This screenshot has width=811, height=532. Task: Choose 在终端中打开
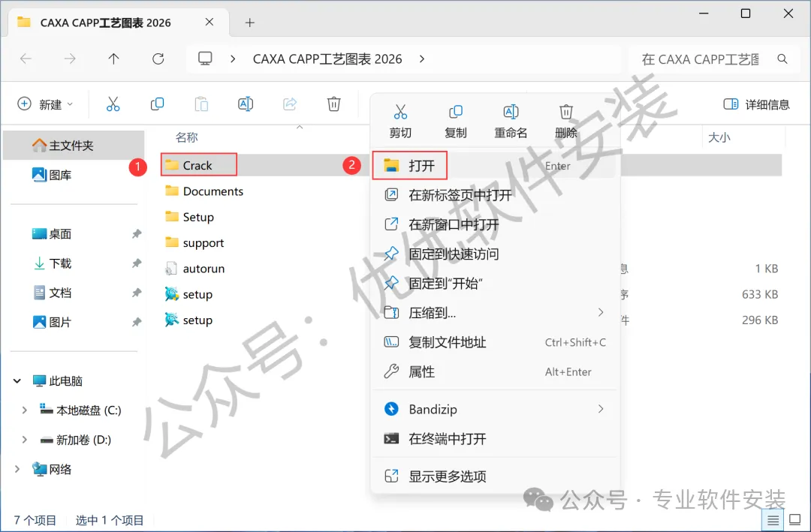[494, 439]
